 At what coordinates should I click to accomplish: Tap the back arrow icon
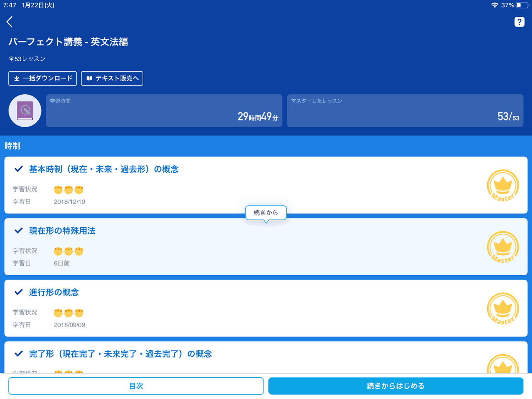(10, 22)
